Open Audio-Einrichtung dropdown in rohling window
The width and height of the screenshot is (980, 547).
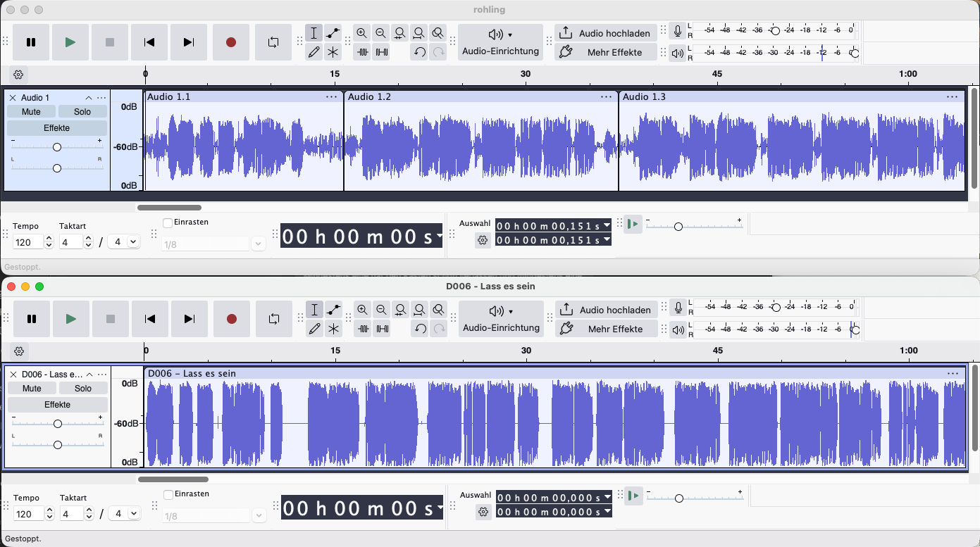click(x=500, y=42)
